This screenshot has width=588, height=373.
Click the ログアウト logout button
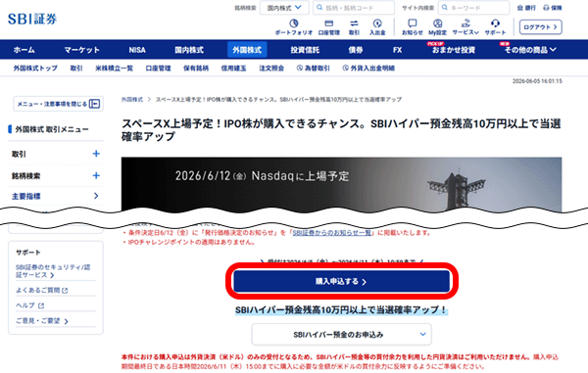(x=540, y=27)
